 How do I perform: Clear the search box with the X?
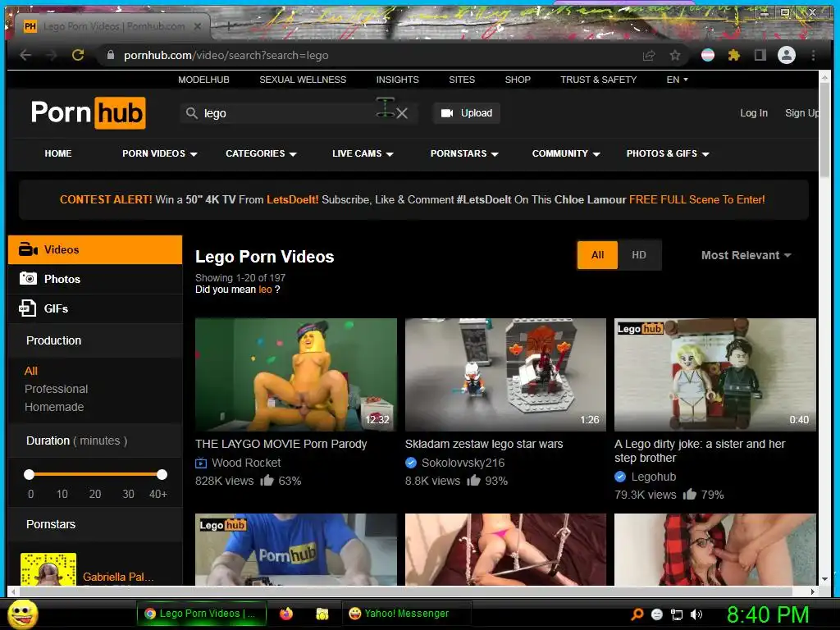402,113
